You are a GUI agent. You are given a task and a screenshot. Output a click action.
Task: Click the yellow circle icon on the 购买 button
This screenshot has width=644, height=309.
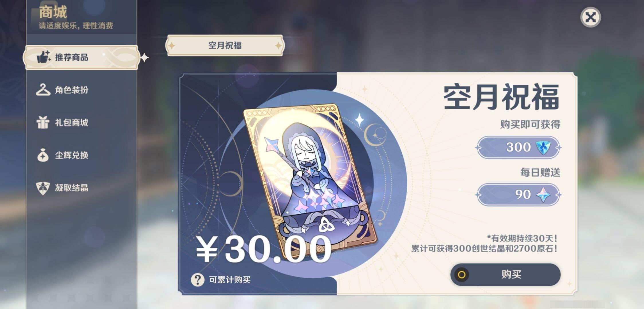(x=462, y=275)
